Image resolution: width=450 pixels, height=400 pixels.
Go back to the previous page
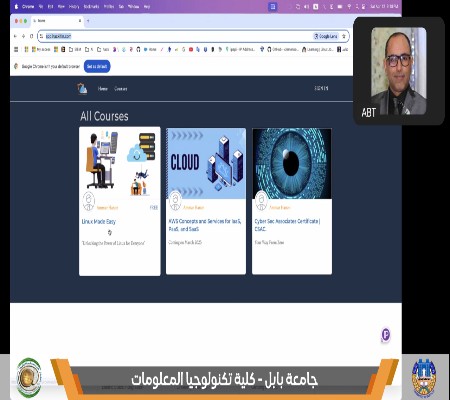pos(15,36)
